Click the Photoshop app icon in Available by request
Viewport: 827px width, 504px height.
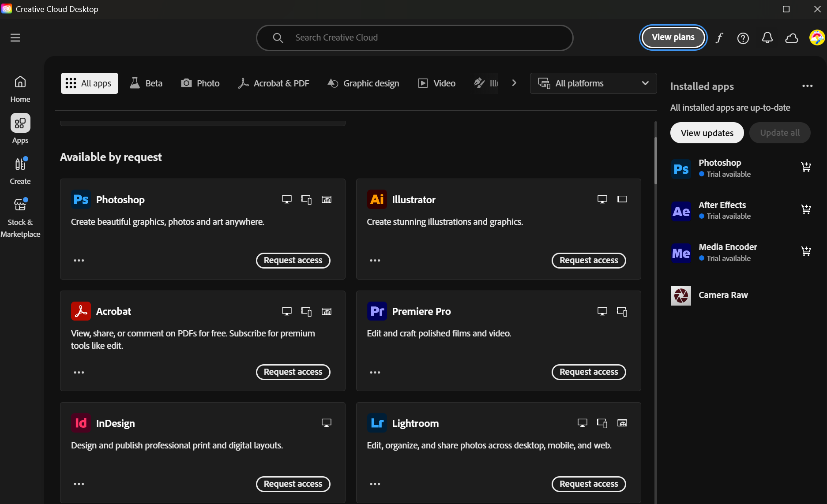click(81, 200)
